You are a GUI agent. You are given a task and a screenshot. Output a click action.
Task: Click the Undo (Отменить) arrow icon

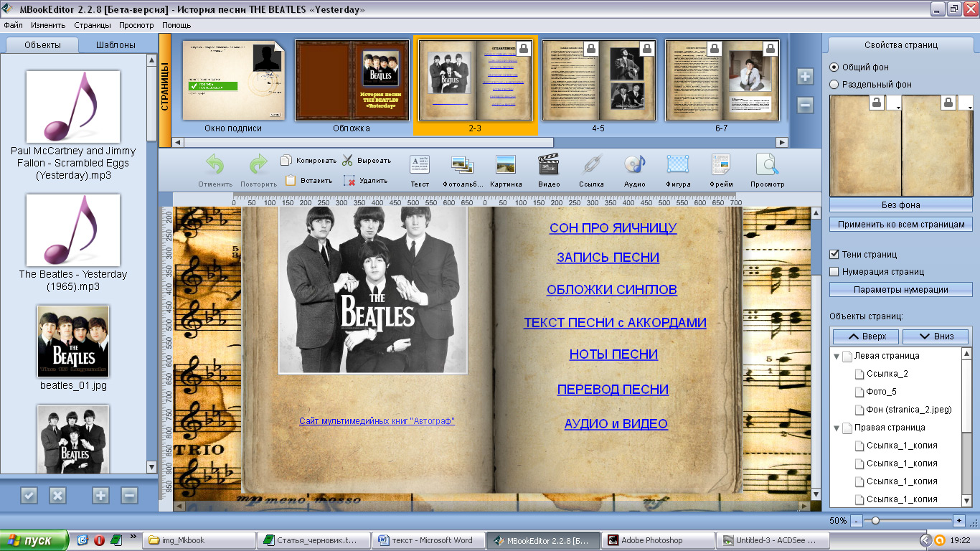215,164
